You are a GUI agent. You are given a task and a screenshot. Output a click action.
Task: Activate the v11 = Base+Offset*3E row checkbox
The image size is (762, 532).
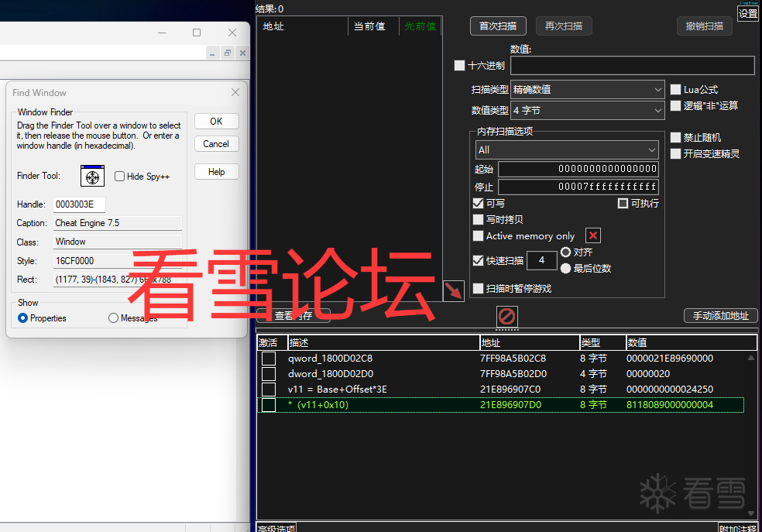pos(269,390)
